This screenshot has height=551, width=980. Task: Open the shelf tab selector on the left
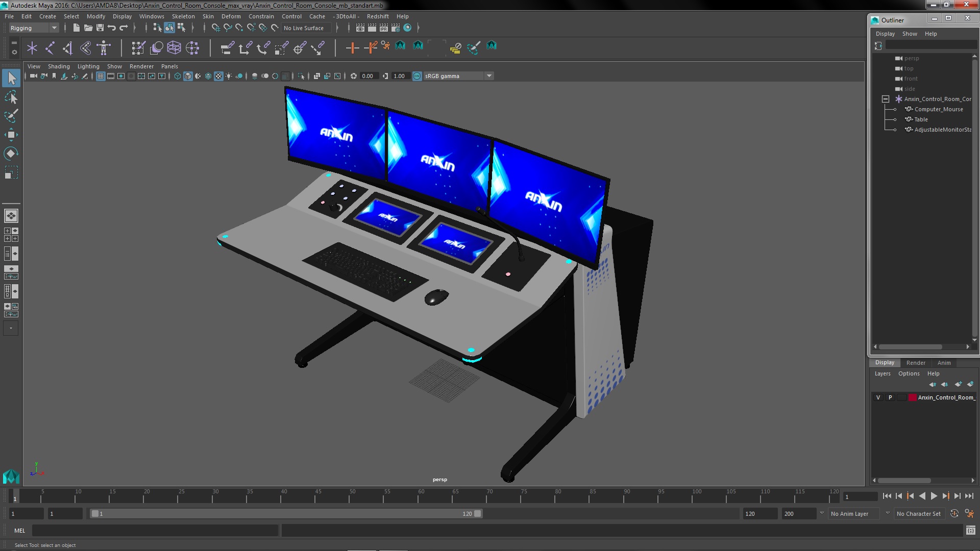tap(14, 43)
